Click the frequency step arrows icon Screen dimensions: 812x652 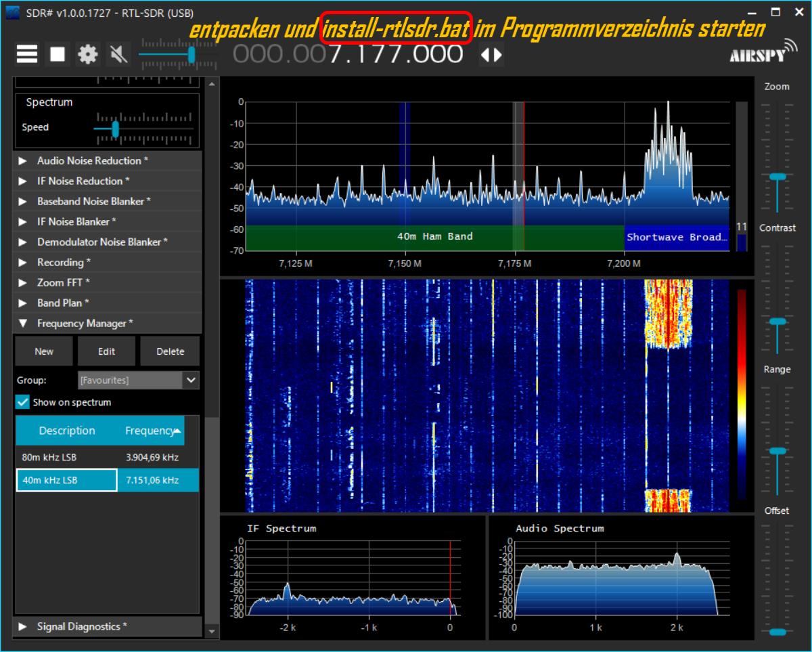click(491, 54)
